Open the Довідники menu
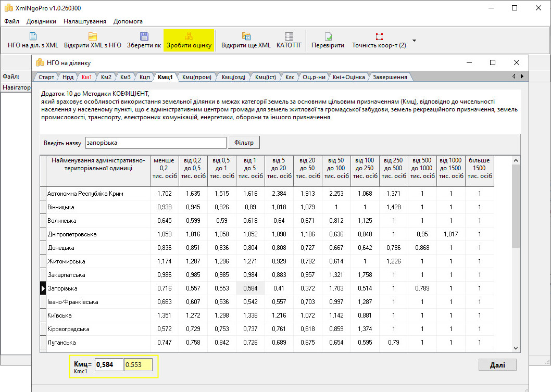 pos(41,21)
